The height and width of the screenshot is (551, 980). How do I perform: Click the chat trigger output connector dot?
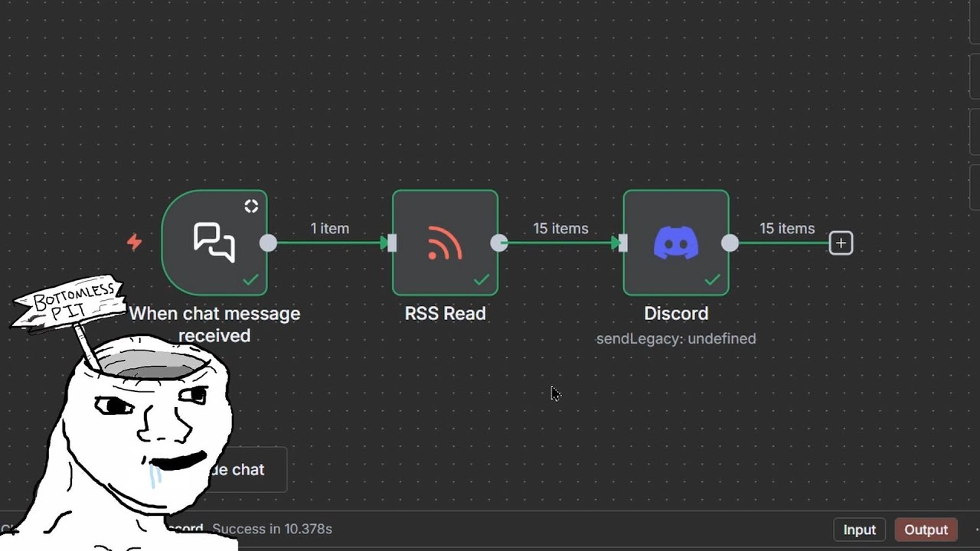click(x=268, y=243)
